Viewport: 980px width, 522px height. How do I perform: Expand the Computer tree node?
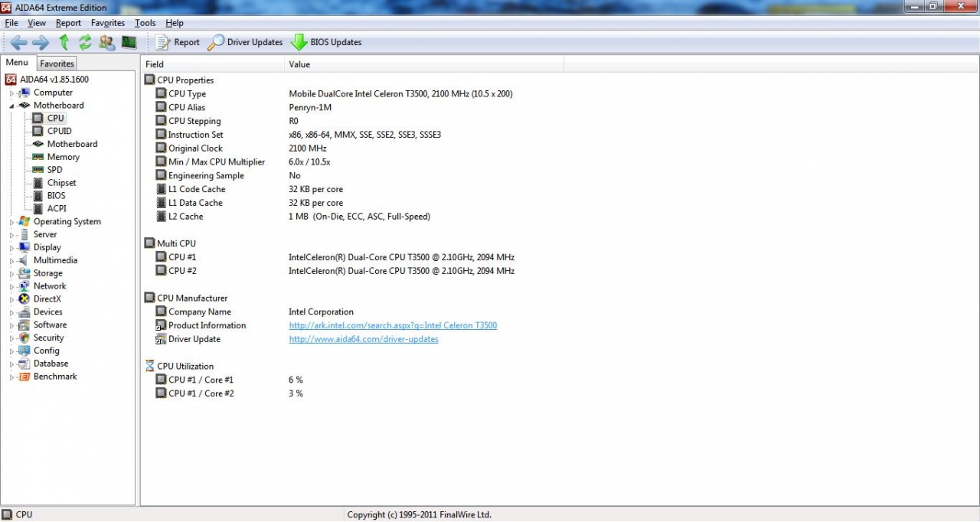pos(11,93)
